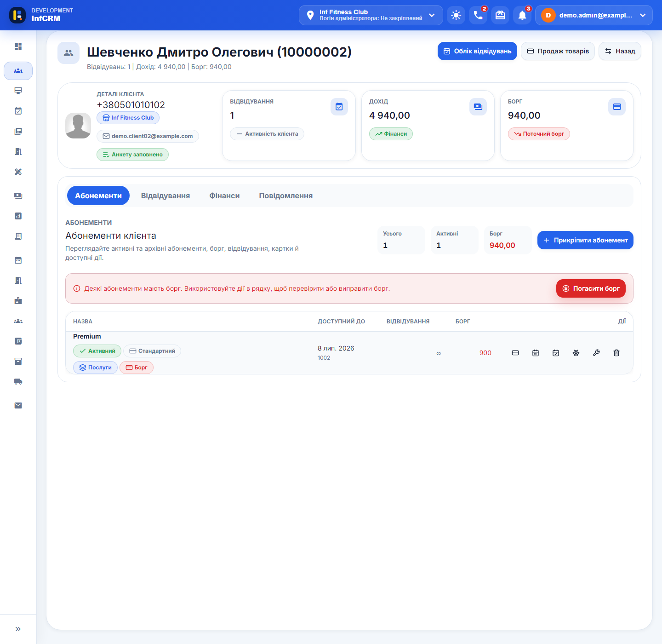
Task: Switch to the Повідомлення tab
Action: (x=286, y=195)
